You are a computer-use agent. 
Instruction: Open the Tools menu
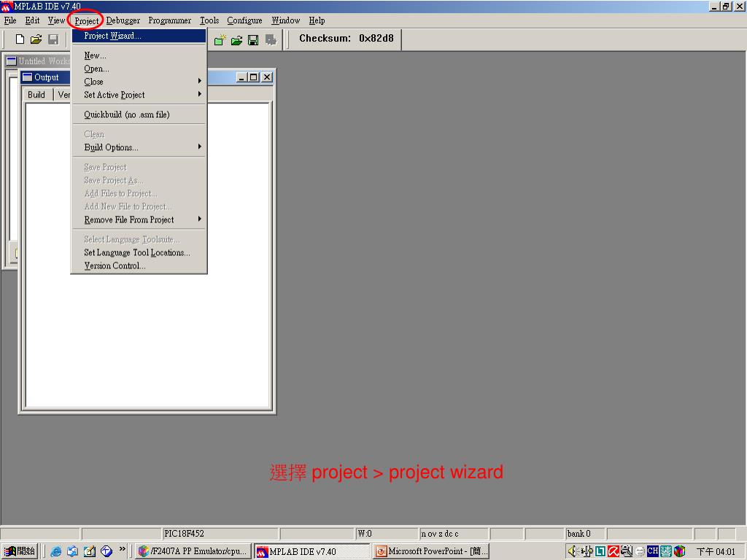point(209,20)
